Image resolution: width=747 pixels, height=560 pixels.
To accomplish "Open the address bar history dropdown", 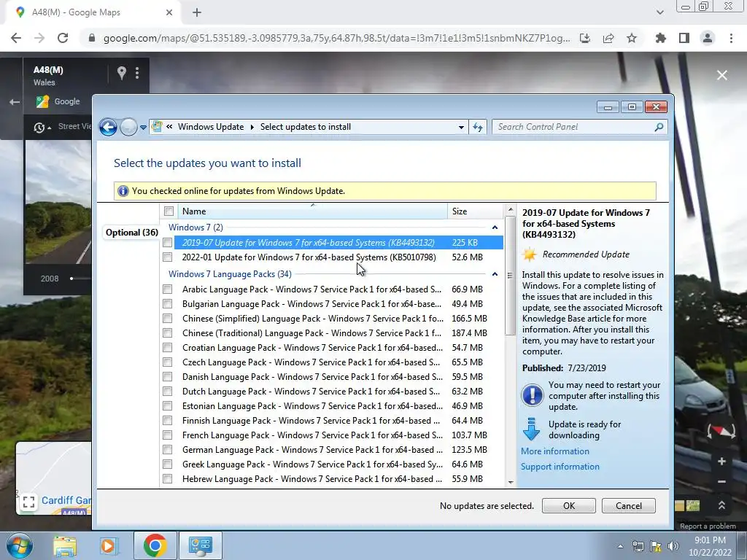I will 461,127.
